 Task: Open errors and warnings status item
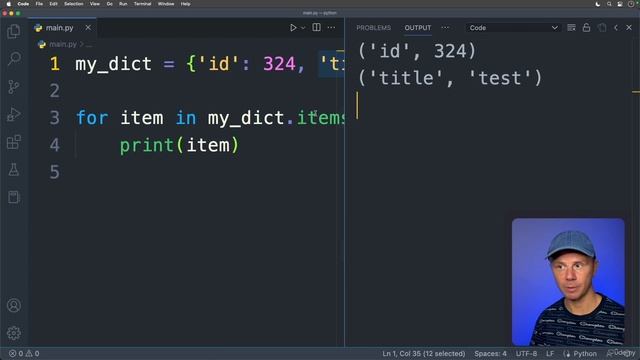pos(24,353)
